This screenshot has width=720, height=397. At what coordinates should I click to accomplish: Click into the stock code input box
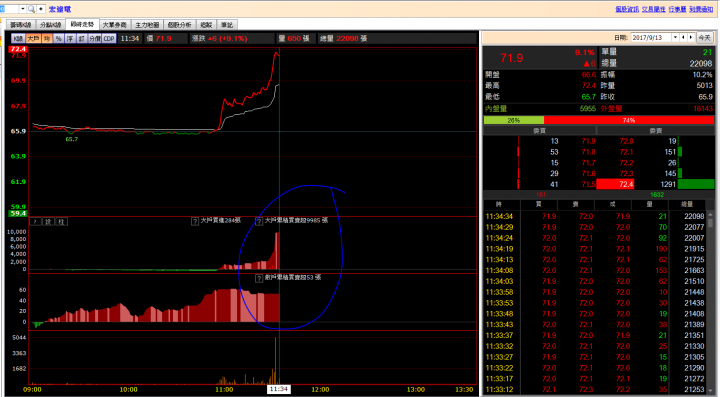click(10, 9)
